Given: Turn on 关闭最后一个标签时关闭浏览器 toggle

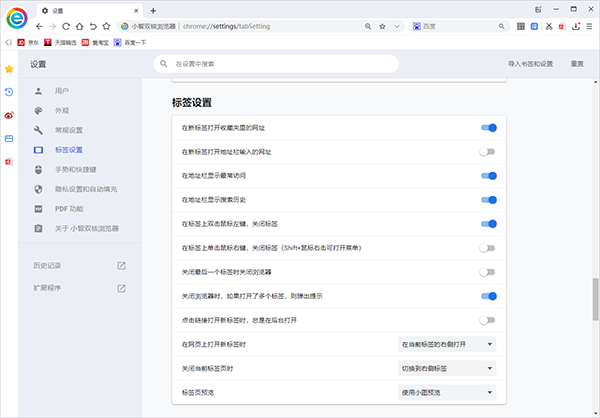Looking at the screenshot, I should (x=487, y=272).
